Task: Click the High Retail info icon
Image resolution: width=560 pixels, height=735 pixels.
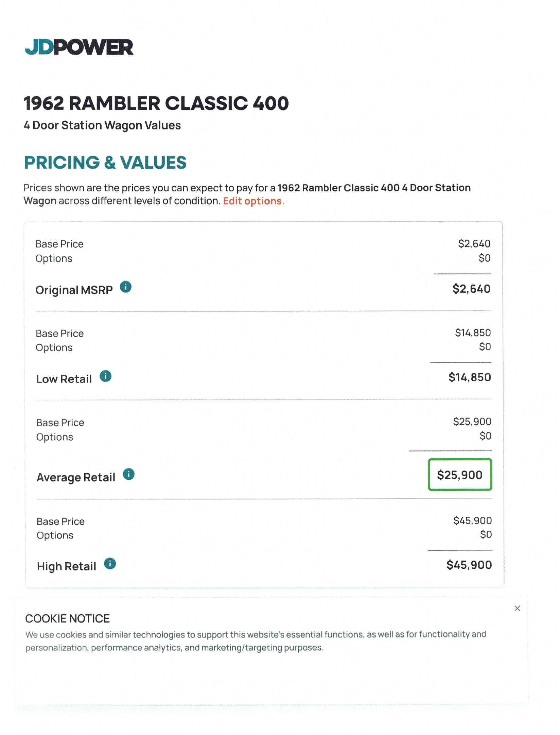Action: point(110,563)
